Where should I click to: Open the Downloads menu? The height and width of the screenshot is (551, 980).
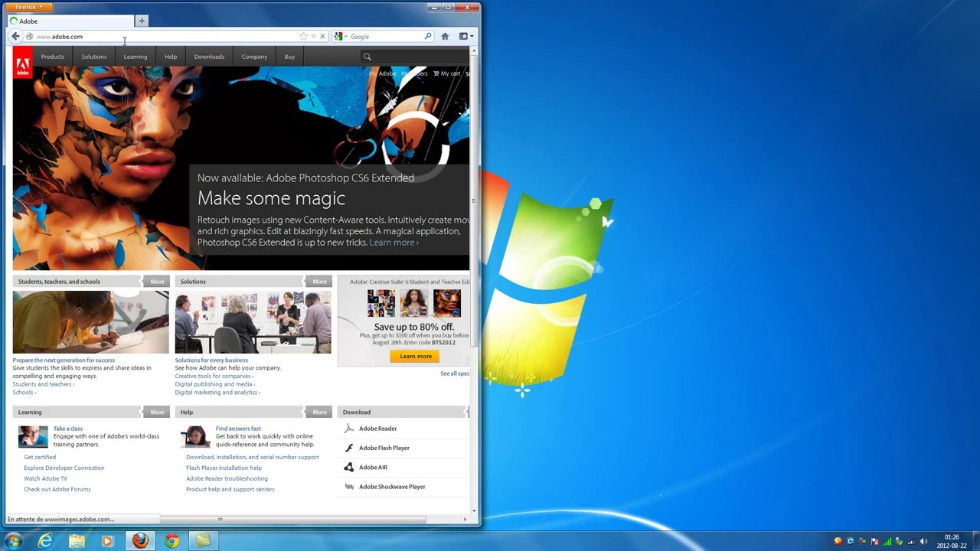coord(209,57)
